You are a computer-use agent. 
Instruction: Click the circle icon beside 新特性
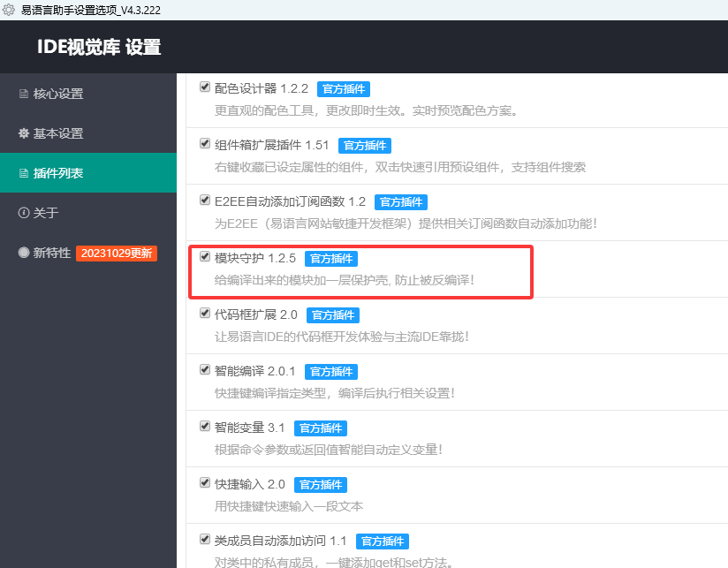click(24, 253)
